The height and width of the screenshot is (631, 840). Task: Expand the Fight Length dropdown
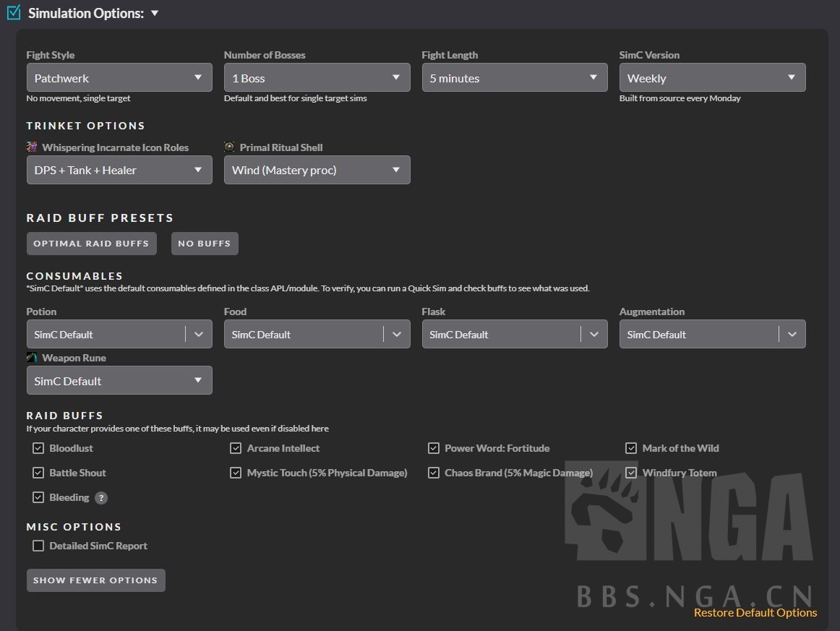514,78
